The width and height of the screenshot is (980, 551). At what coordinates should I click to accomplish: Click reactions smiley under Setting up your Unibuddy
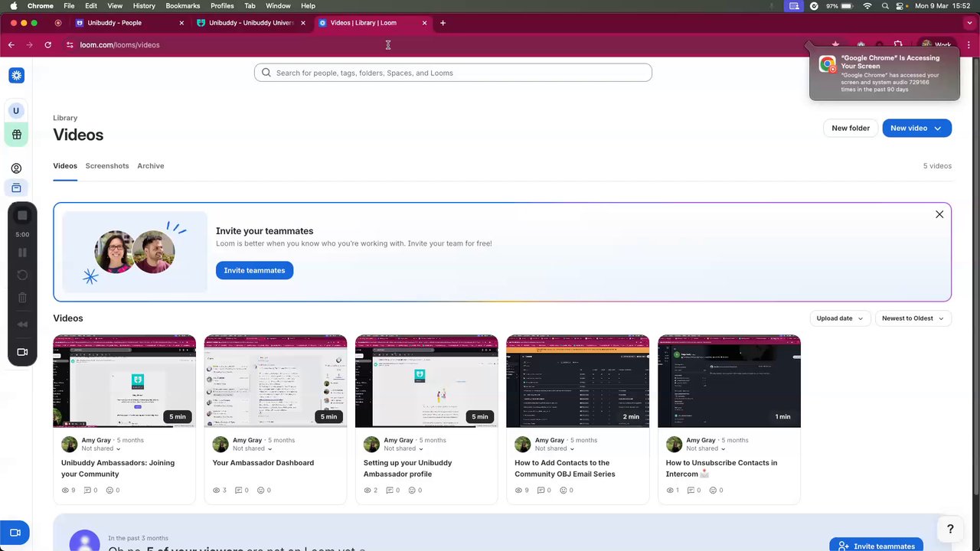pyautogui.click(x=412, y=490)
